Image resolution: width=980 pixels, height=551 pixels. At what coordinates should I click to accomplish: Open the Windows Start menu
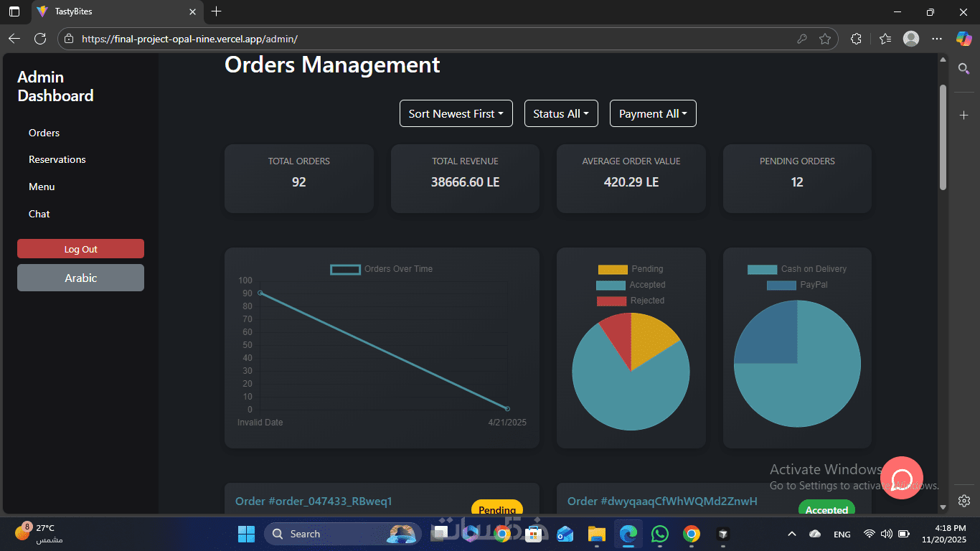246,534
